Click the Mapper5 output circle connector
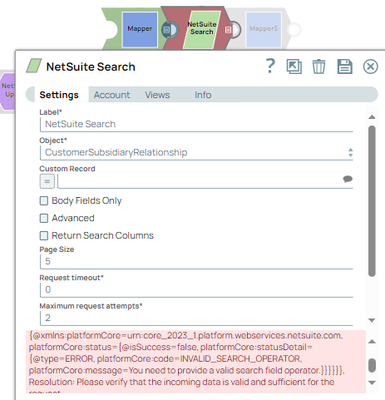The height and width of the screenshot is (400, 385). coord(294,30)
